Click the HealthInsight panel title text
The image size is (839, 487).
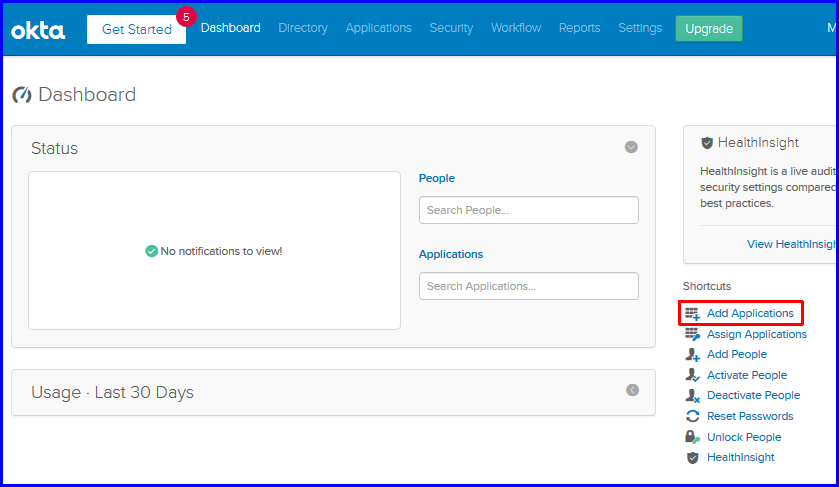(758, 143)
